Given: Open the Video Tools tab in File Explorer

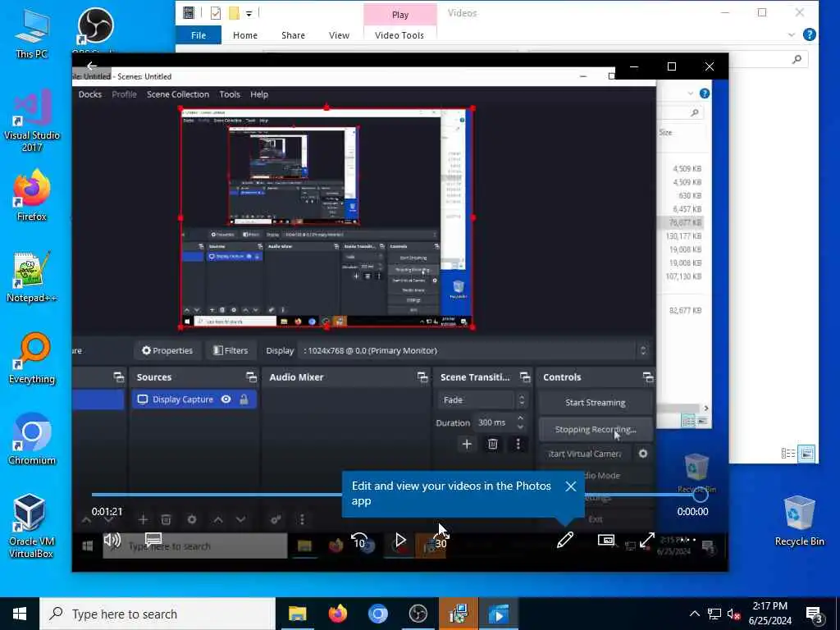Looking at the screenshot, I should pyautogui.click(x=399, y=35).
